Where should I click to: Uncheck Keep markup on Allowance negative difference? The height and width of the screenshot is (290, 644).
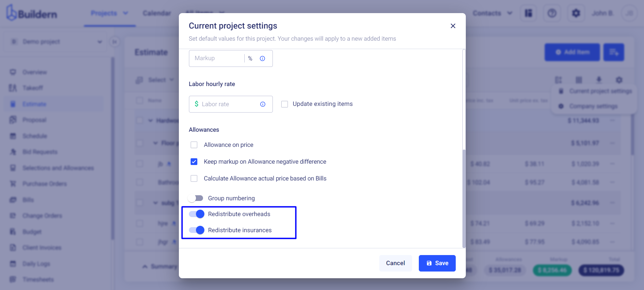[194, 162]
